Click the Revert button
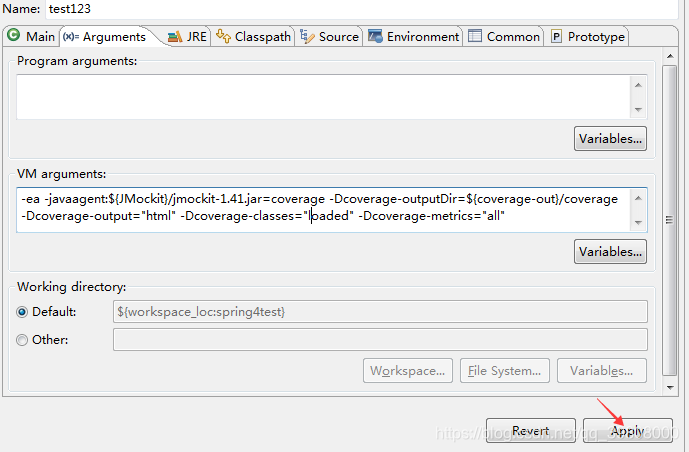Image resolution: width=689 pixels, height=452 pixels. [x=530, y=430]
